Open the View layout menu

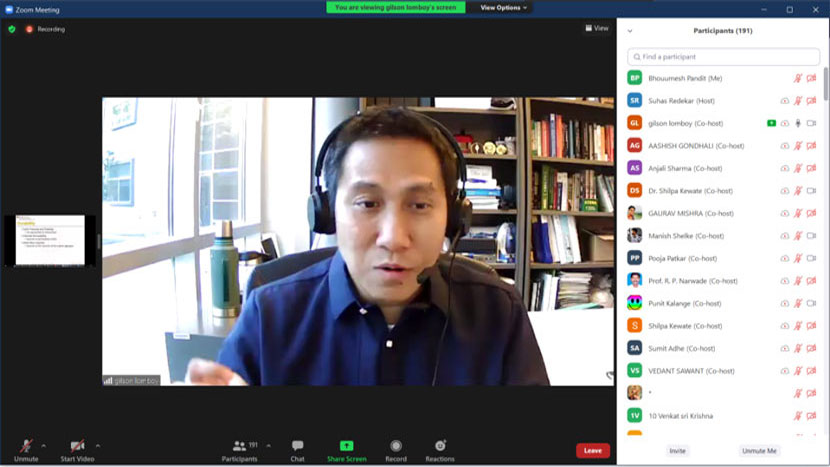(597, 28)
